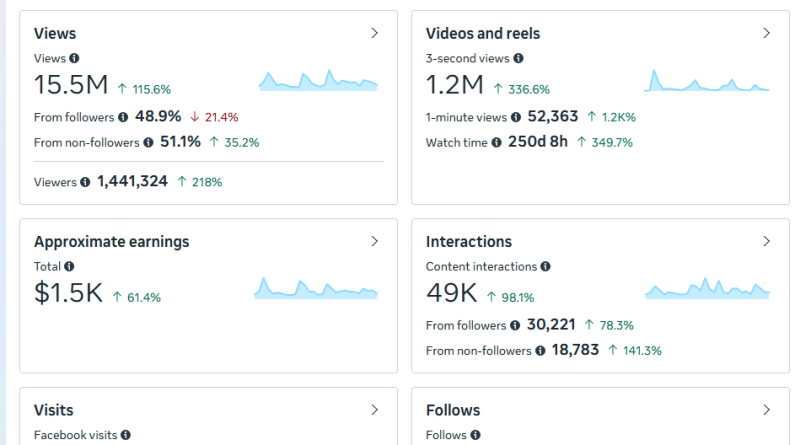Open Interactions details using chevron arrow
The height and width of the screenshot is (445, 800).
click(x=767, y=241)
